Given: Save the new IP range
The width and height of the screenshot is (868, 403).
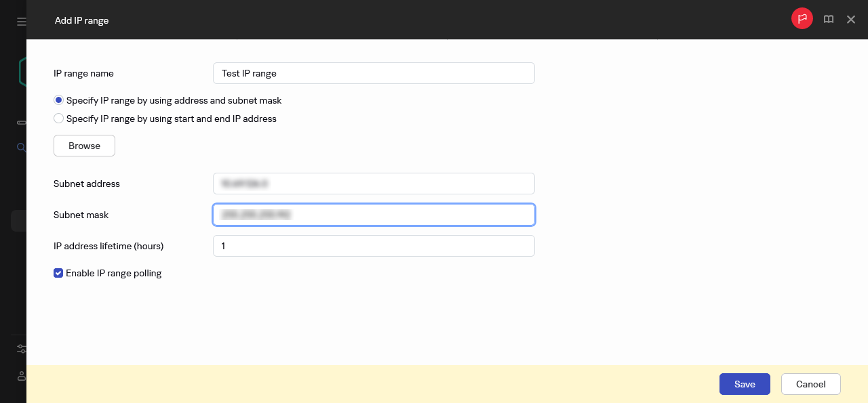Looking at the screenshot, I should 745,384.
